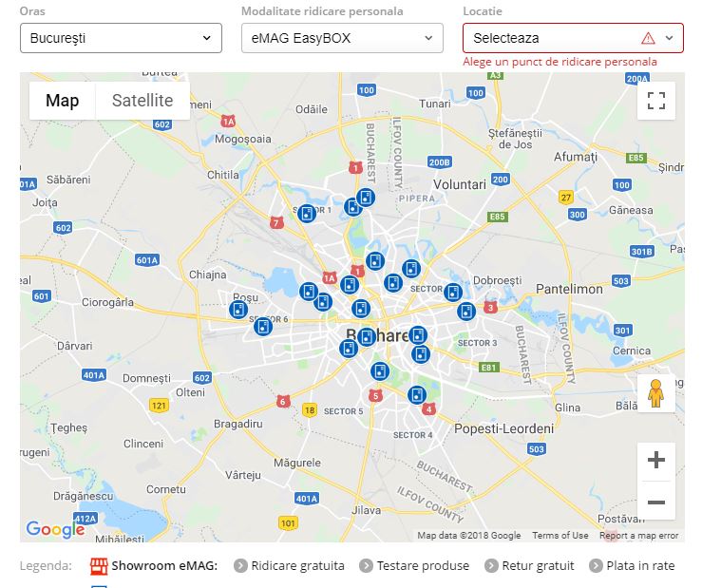Select the lower EasyBOX marker left of Sector 3
702x588 pixels.
point(421,354)
